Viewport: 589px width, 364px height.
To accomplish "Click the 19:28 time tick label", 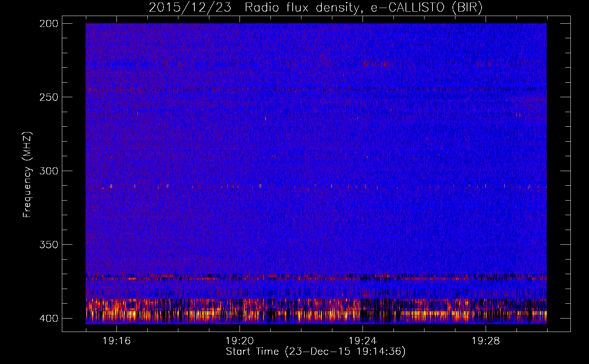I will 486,341.
